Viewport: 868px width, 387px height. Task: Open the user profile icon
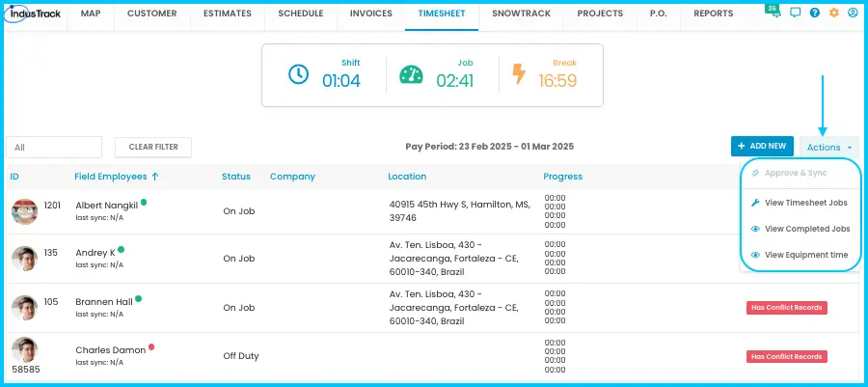pyautogui.click(x=853, y=13)
